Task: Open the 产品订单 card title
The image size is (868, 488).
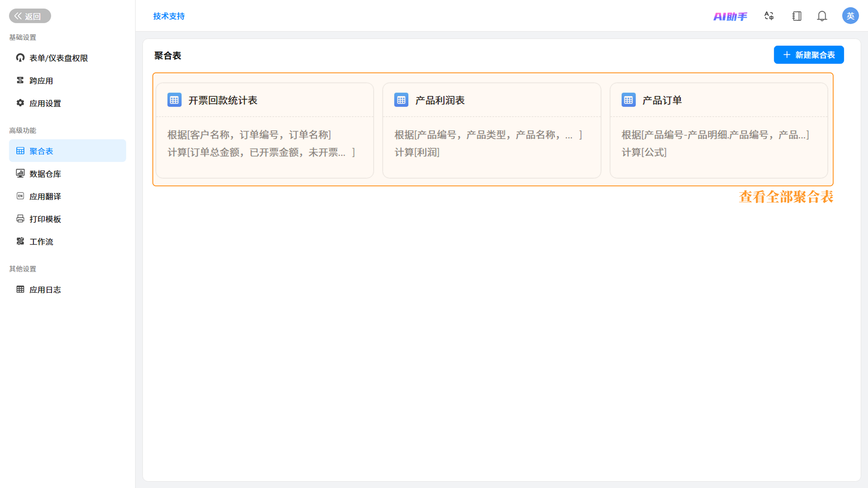Action: click(x=662, y=100)
